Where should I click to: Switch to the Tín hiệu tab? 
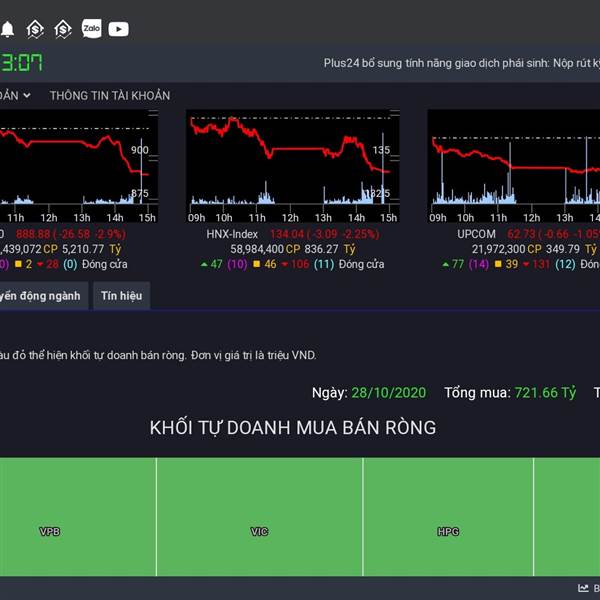(122, 295)
